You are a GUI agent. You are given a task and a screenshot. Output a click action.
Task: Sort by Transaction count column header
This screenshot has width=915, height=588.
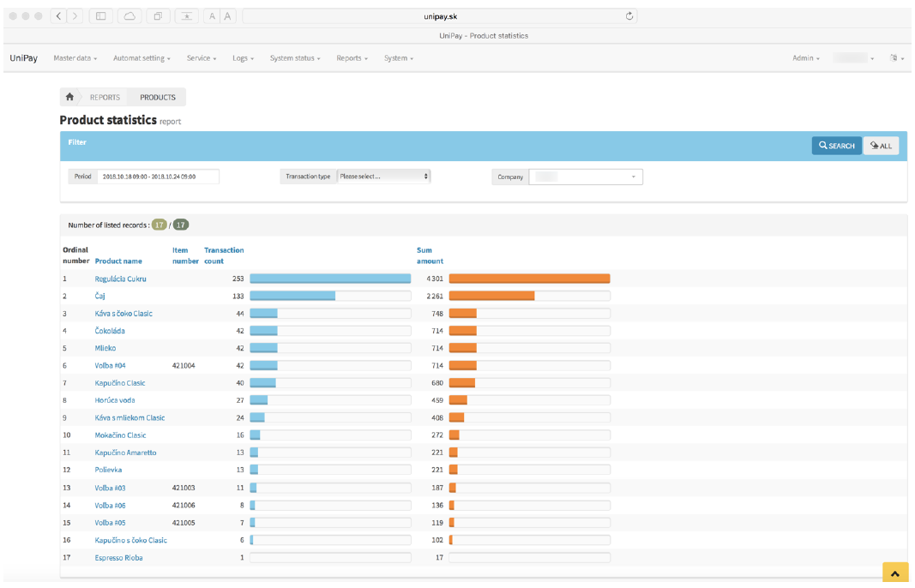coord(223,255)
